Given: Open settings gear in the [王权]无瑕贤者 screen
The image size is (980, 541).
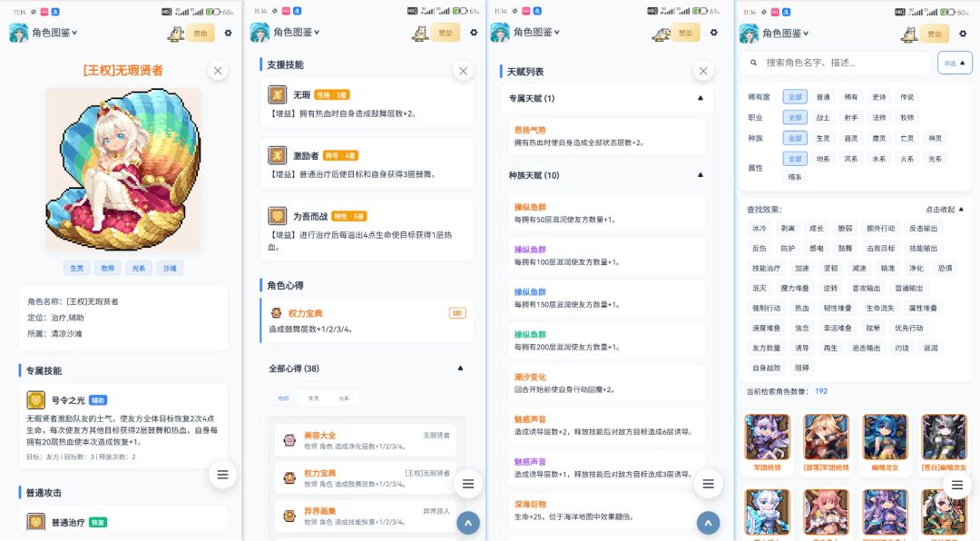Looking at the screenshot, I should (228, 33).
